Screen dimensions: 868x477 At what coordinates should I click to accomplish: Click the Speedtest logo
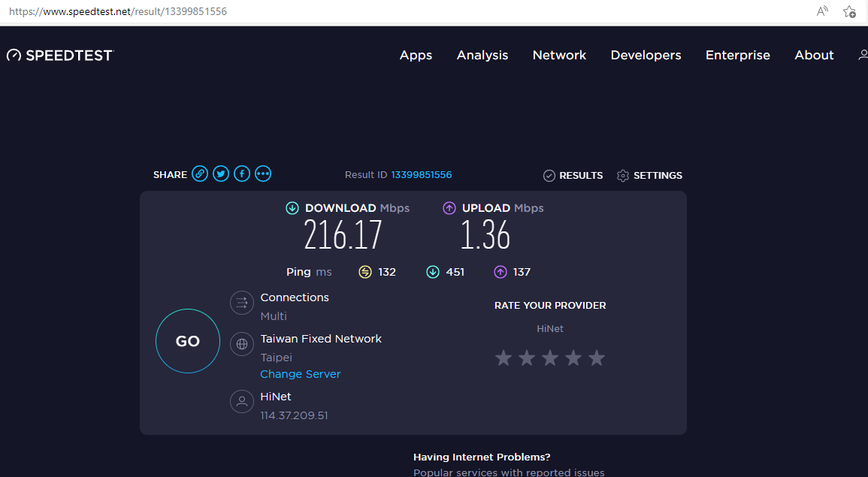(60, 54)
